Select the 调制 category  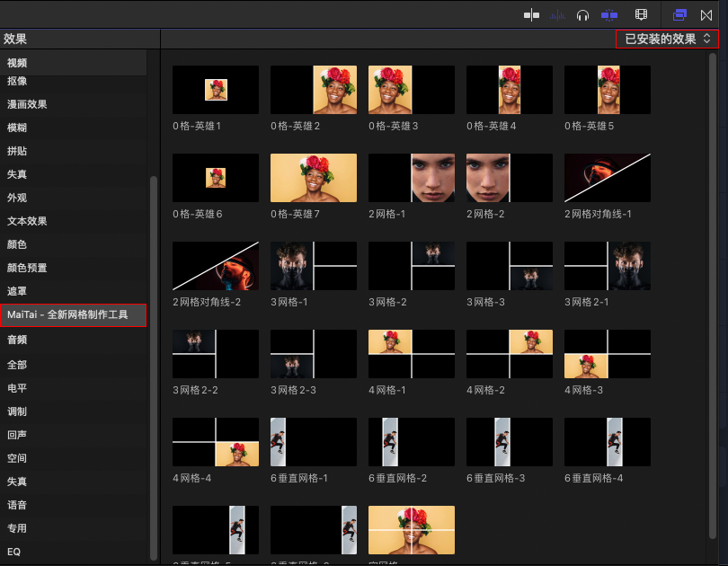coord(74,411)
